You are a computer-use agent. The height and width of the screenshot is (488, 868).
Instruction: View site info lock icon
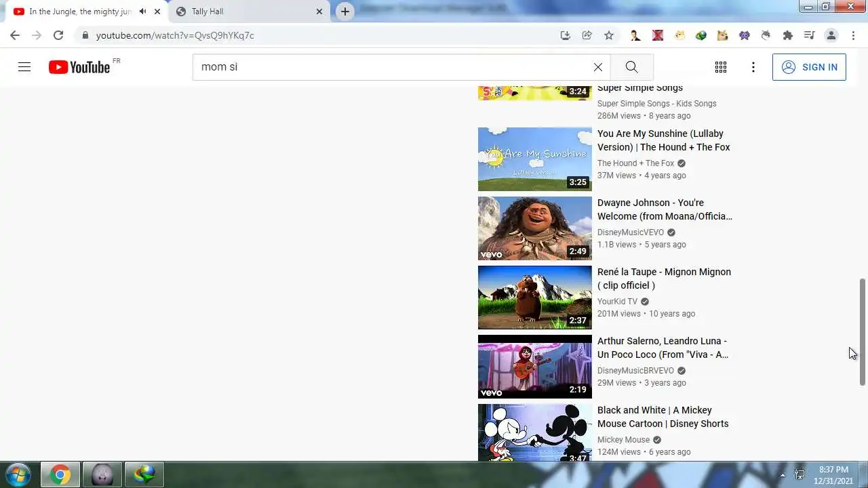(x=85, y=35)
